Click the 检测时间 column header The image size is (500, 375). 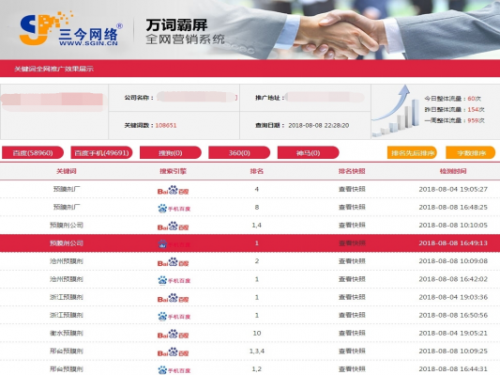[453, 171]
